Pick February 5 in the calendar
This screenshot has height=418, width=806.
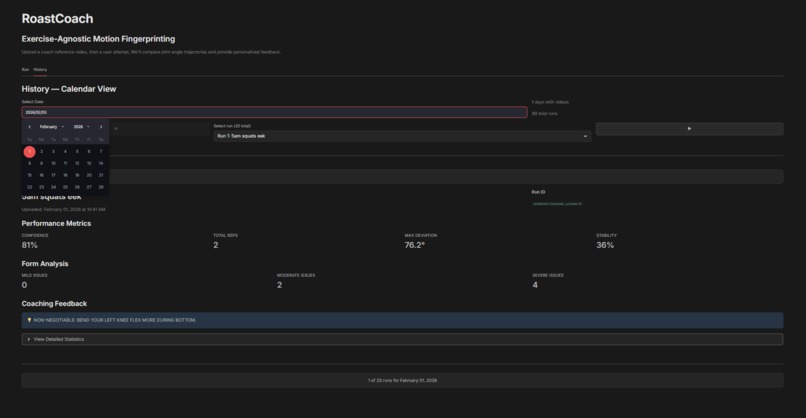pyautogui.click(x=77, y=152)
